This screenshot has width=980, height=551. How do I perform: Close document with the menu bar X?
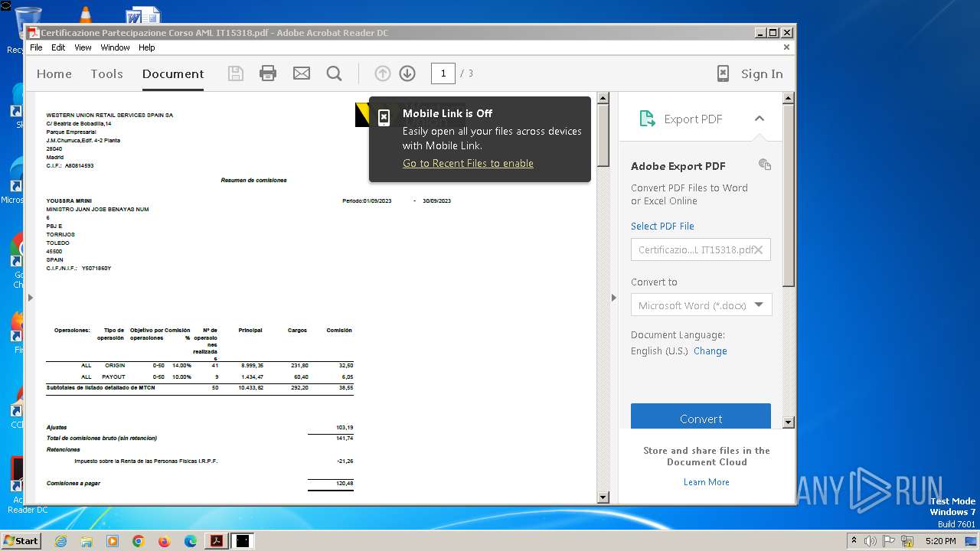pyautogui.click(x=786, y=47)
